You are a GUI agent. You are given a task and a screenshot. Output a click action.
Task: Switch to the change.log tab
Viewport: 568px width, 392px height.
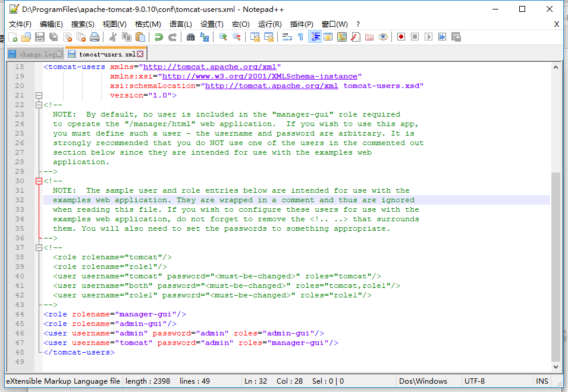[x=36, y=54]
